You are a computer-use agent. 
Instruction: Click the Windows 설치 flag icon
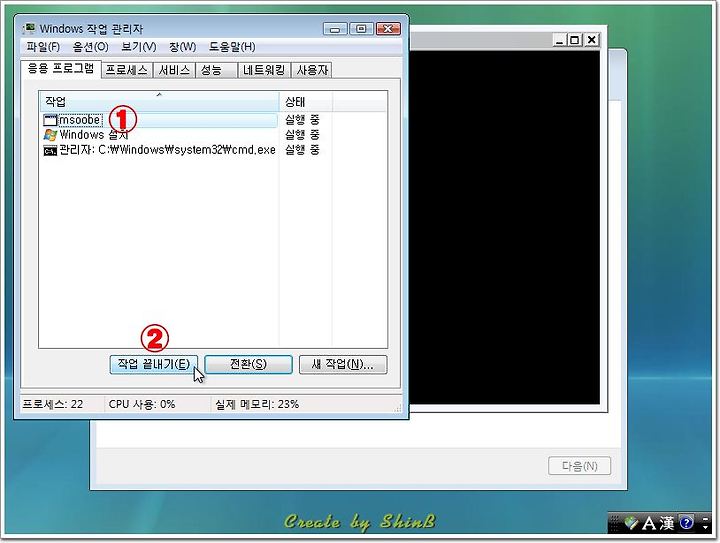50,135
